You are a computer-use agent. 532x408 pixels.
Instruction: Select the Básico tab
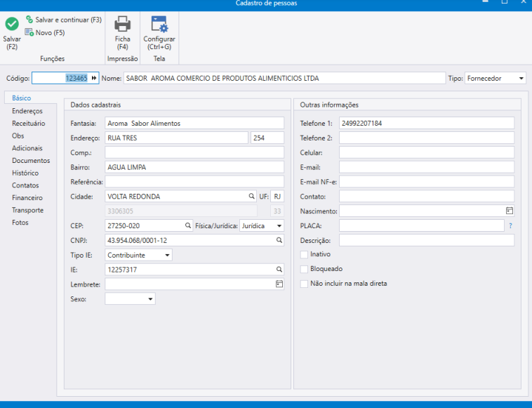(21, 98)
